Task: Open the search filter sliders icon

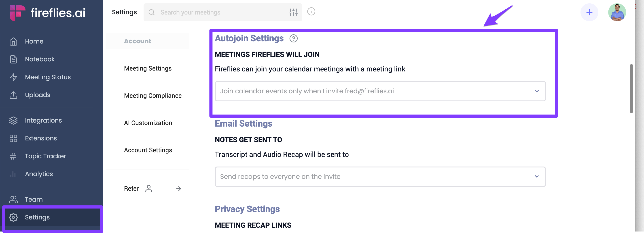Action: [x=293, y=12]
